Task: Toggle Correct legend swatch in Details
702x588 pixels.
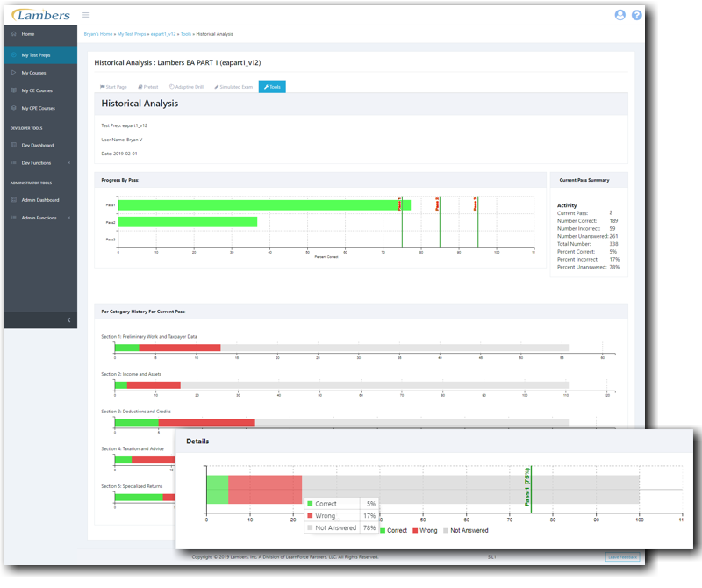Action: pos(383,531)
